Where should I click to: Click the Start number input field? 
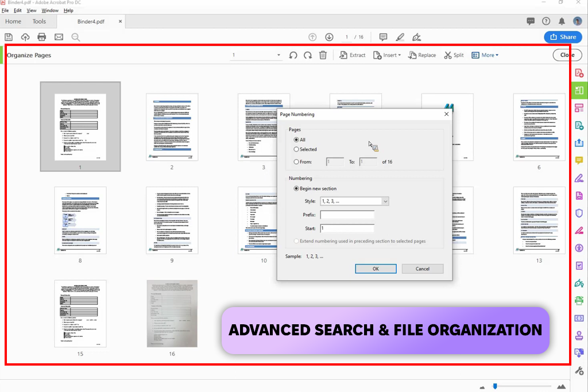pyautogui.click(x=347, y=228)
